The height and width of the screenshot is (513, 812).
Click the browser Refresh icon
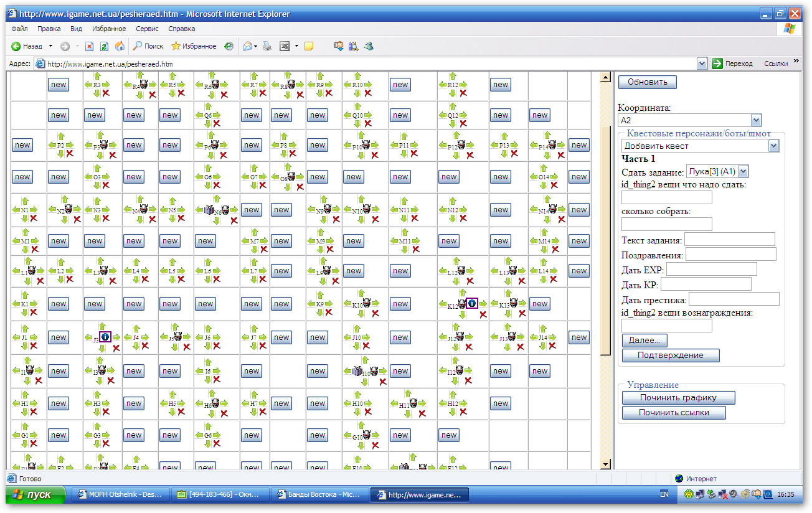click(x=105, y=46)
